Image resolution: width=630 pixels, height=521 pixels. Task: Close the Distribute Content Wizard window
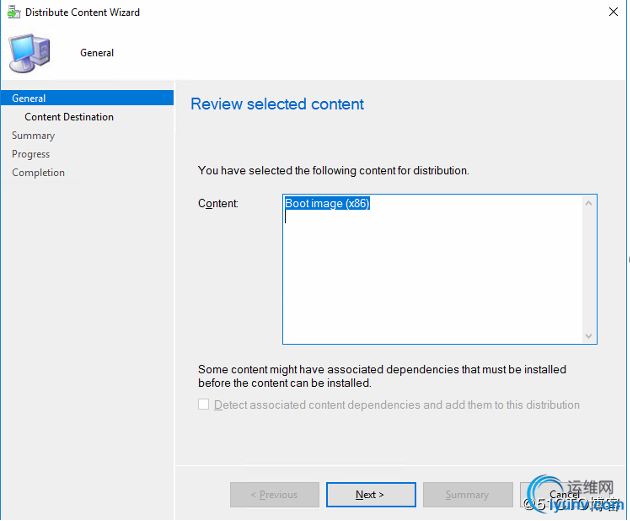(x=611, y=12)
